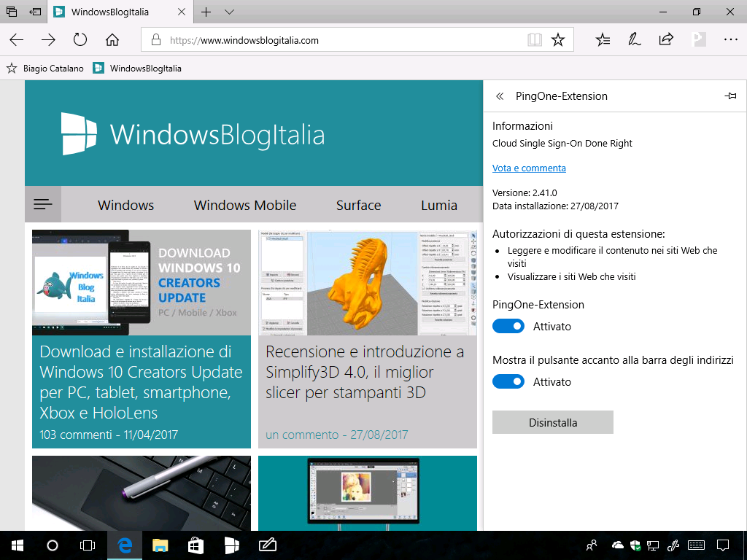Open Task View on taskbar
Screen dimensions: 747x560
click(88, 545)
